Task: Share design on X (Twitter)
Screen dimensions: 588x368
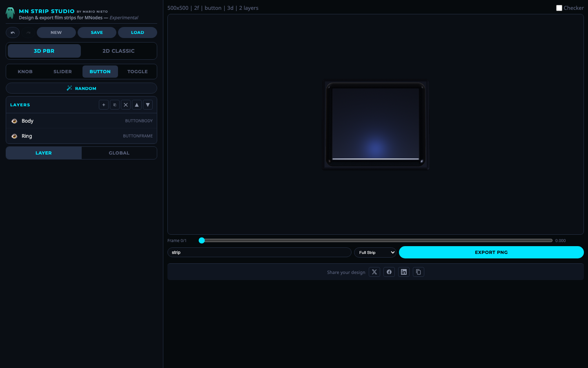Action: 374,272
